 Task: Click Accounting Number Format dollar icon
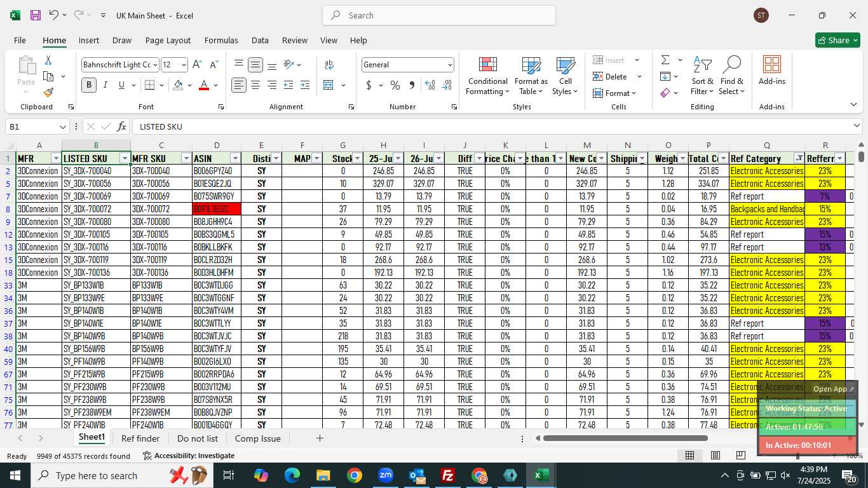click(x=369, y=85)
